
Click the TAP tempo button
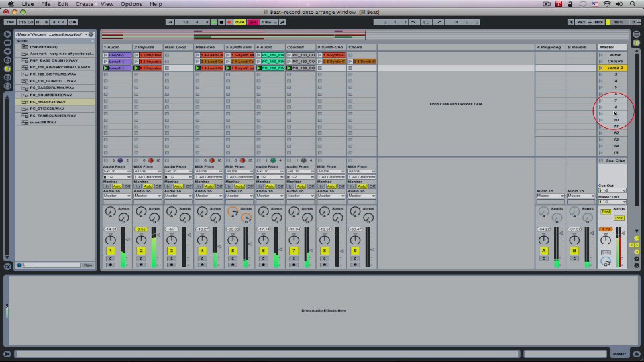[x=10, y=22]
